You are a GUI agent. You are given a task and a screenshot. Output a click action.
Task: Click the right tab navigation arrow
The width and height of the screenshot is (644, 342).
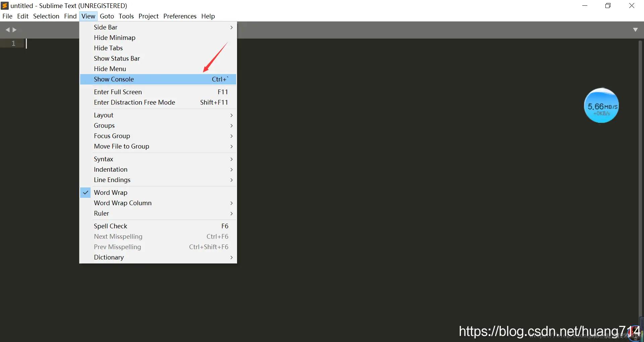(x=14, y=30)
